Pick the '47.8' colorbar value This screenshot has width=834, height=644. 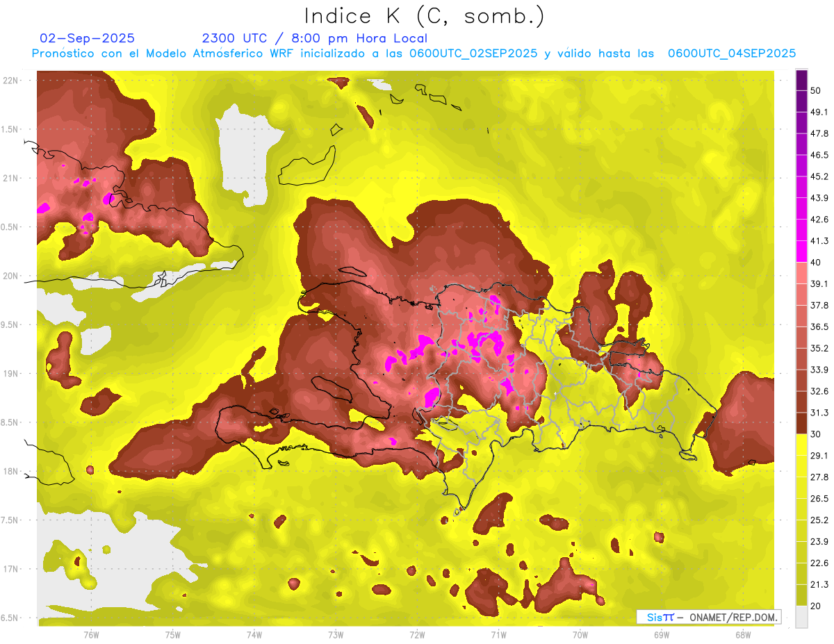tap(819, 133)
